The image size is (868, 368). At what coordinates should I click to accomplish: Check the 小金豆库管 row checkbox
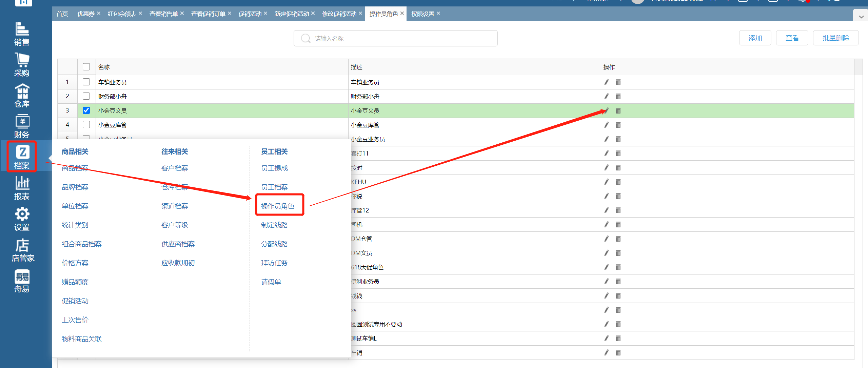86,125
